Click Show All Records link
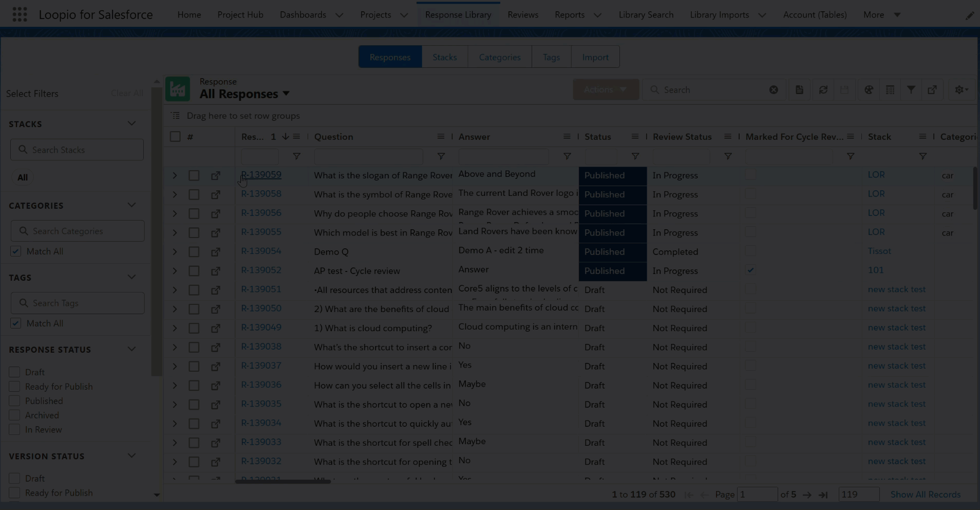 926,495
